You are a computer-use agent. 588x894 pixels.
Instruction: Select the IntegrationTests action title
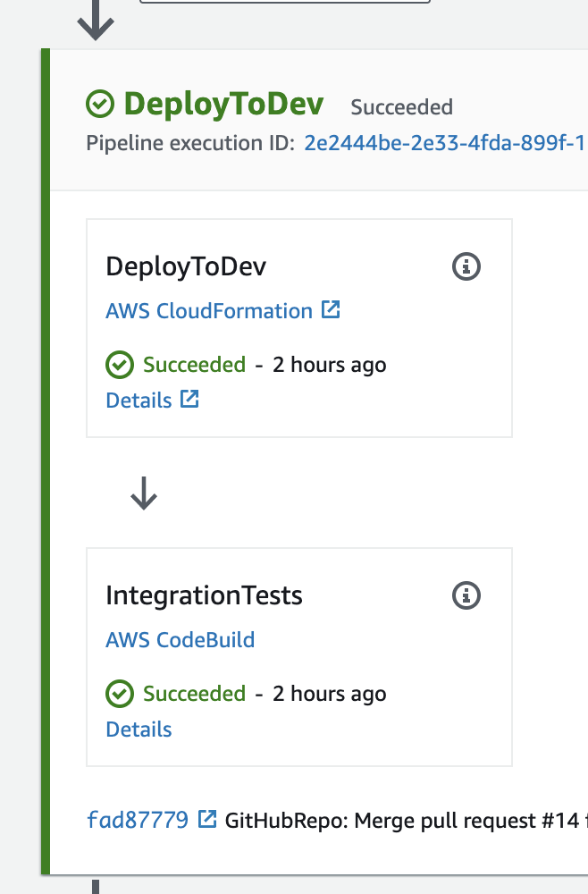click(x=204, y=595)
